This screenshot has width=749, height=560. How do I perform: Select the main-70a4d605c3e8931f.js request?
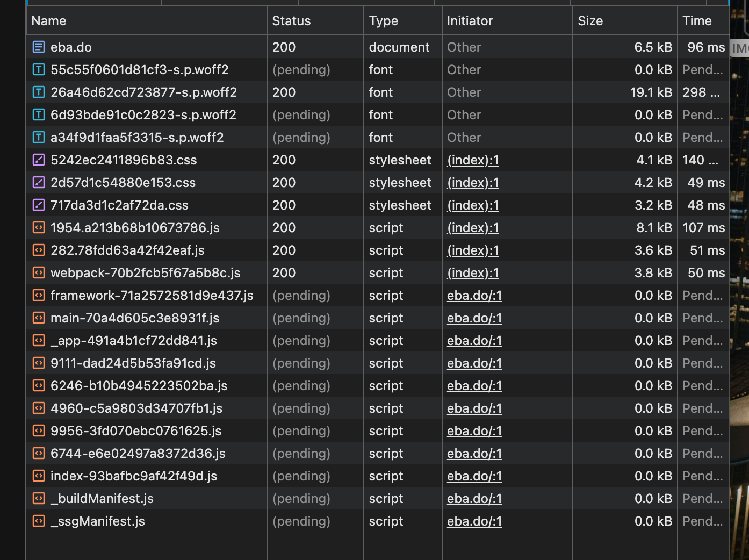(135, 318)
